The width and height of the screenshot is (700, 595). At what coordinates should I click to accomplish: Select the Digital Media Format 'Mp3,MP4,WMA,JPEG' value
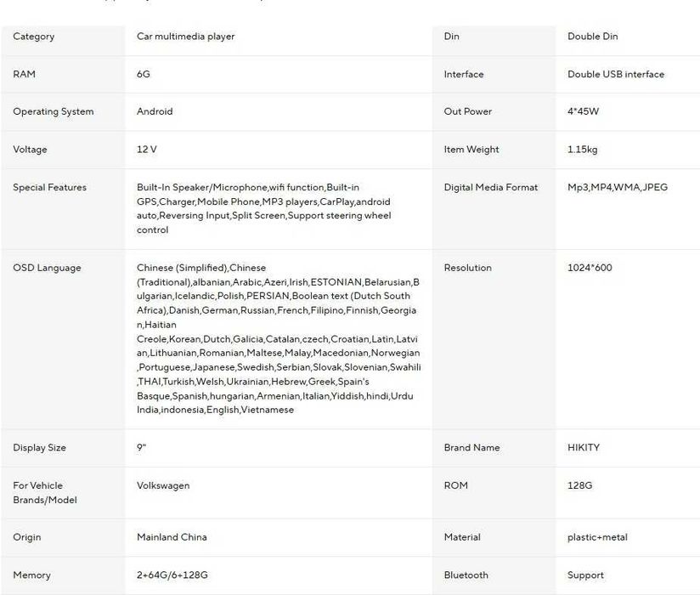(x=617, y=187)
